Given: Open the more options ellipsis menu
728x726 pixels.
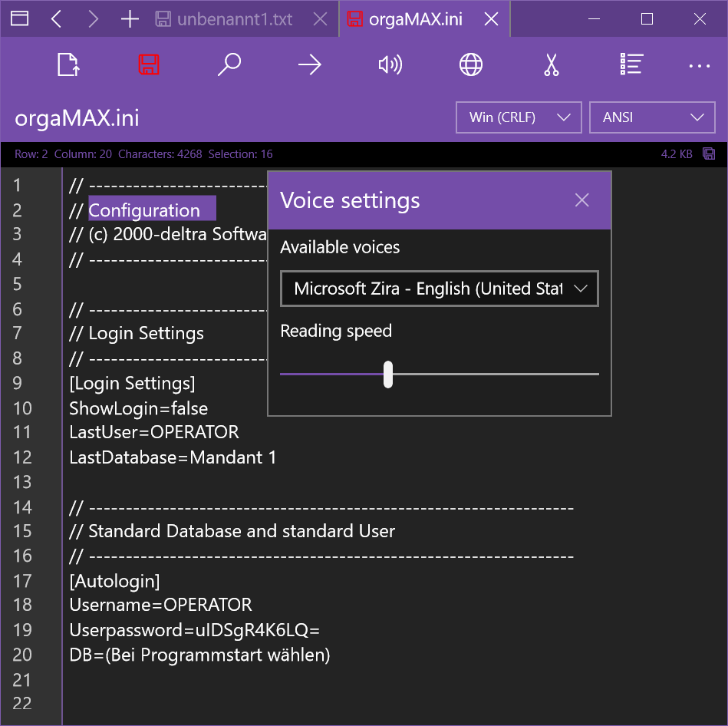Looking at the screenshot, I should point(699,66).
